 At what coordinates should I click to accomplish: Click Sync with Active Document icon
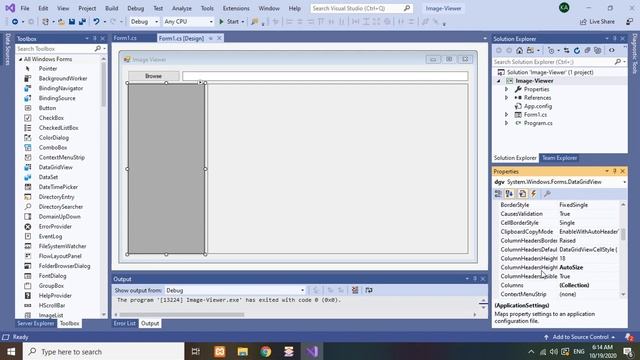(567, 51)
